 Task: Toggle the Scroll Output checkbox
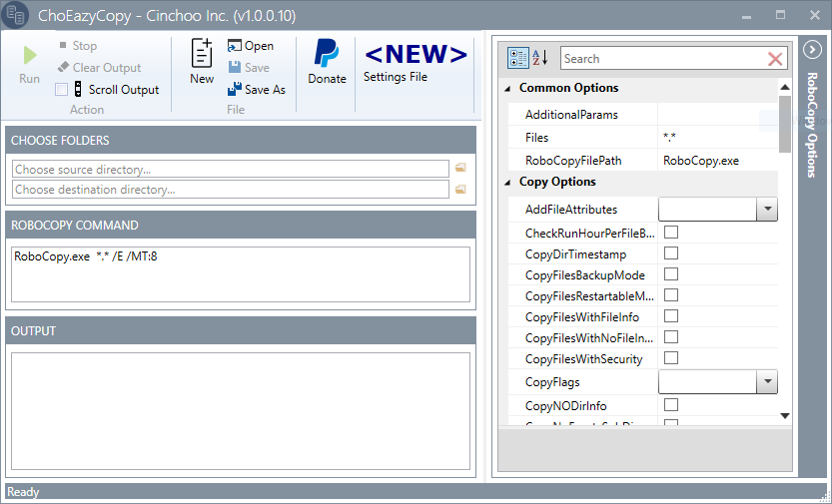62,89
